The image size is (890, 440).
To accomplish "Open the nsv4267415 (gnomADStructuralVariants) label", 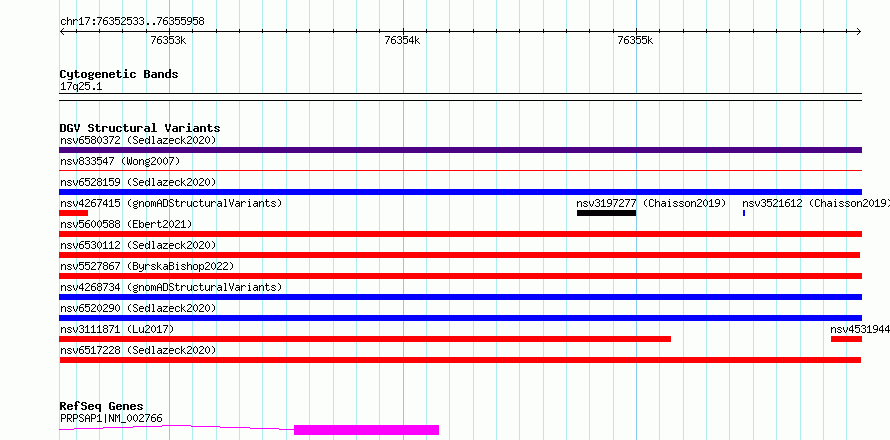I will [x=171, y=203].
